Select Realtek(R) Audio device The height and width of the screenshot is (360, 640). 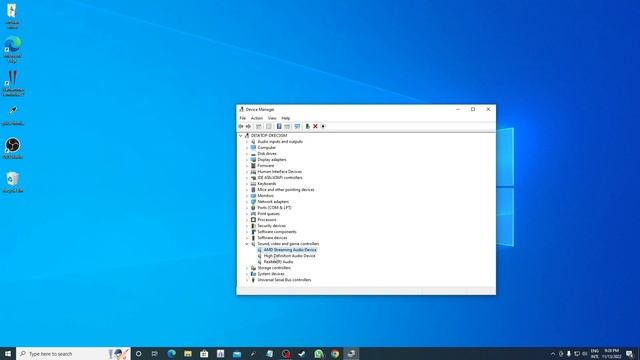pyautogui.click(x=278, y=262)
